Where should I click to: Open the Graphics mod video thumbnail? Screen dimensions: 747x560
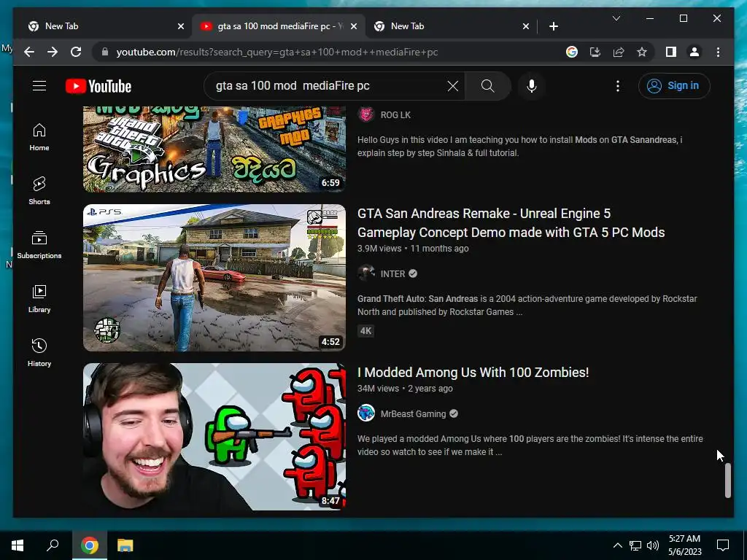[214, 149]
